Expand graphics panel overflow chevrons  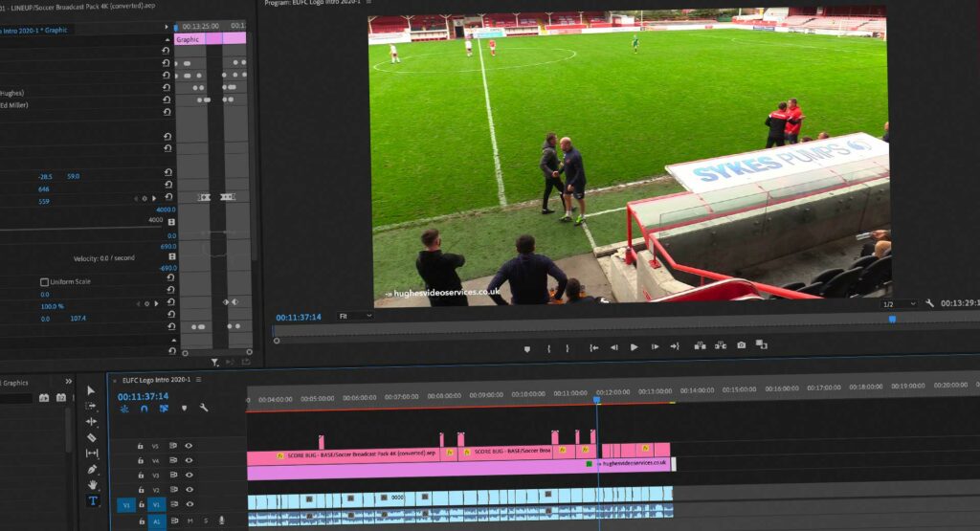68,382
